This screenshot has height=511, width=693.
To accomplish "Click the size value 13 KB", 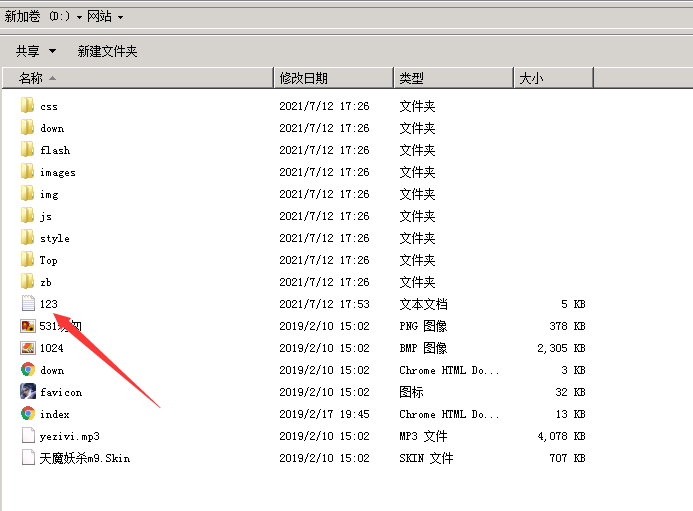I will (571, 414).
